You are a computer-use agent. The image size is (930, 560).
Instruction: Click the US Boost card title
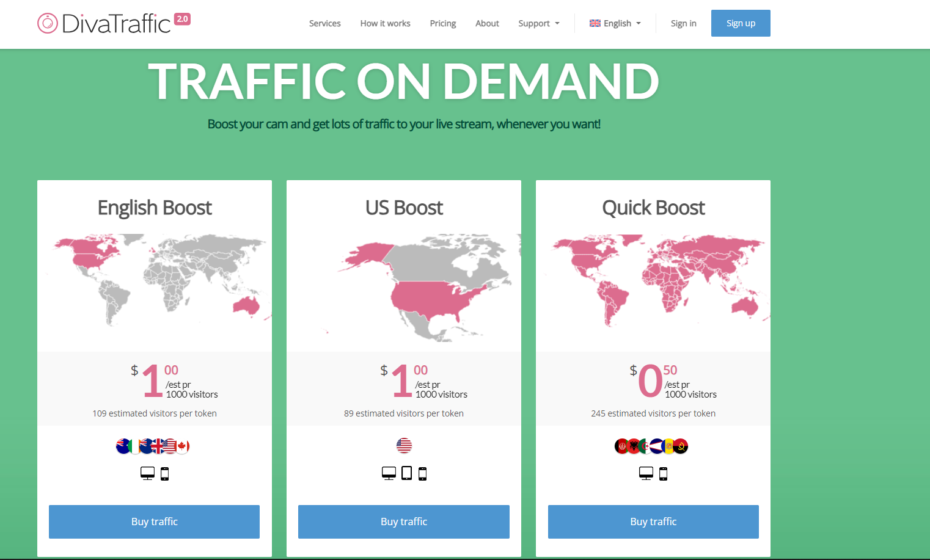tap(404, 208)
